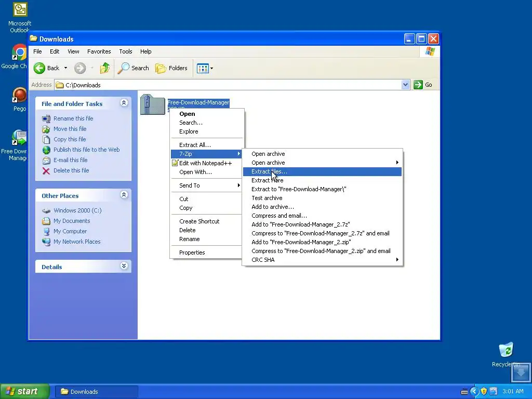The height and width of the screenshot is (399, 532).
Task: Expand Open archive submenu with arrow
Action: [322, 163]
